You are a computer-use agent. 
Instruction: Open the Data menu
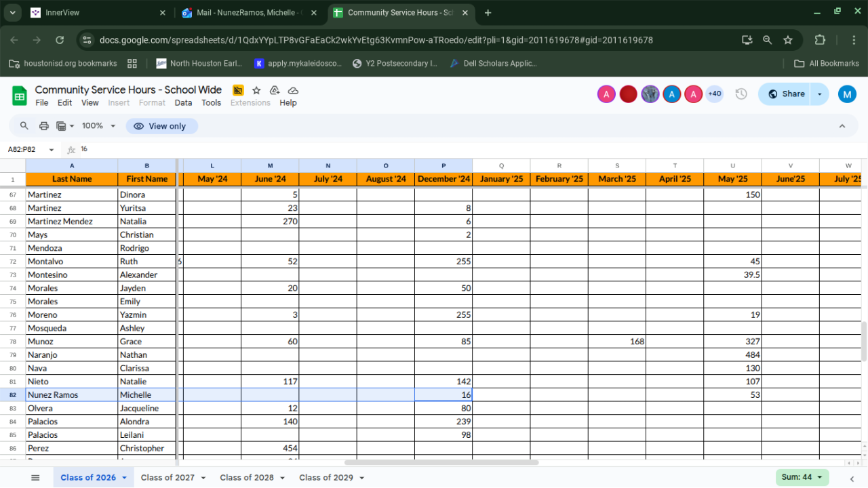(x=183, y=103)
